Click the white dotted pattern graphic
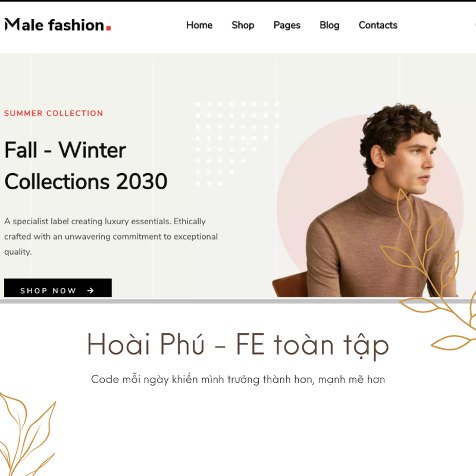 (237, 143)
